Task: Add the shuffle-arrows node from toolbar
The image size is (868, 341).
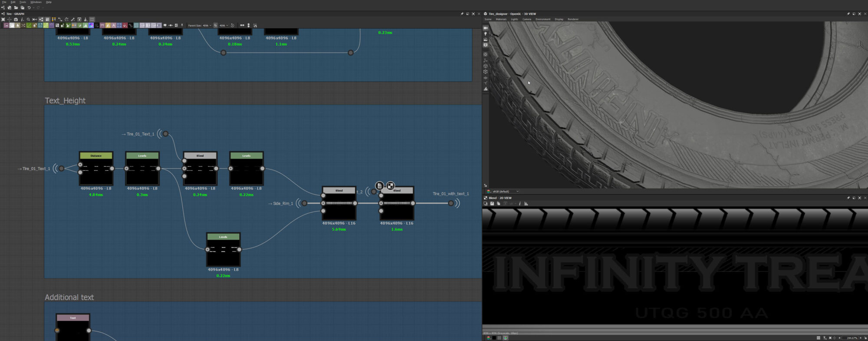Action: point(23,25)
